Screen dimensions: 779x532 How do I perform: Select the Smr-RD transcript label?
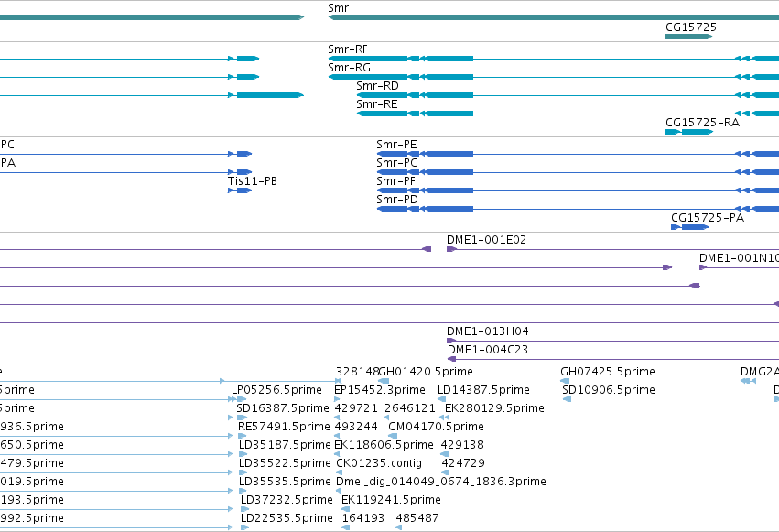(x=377, y=86)
